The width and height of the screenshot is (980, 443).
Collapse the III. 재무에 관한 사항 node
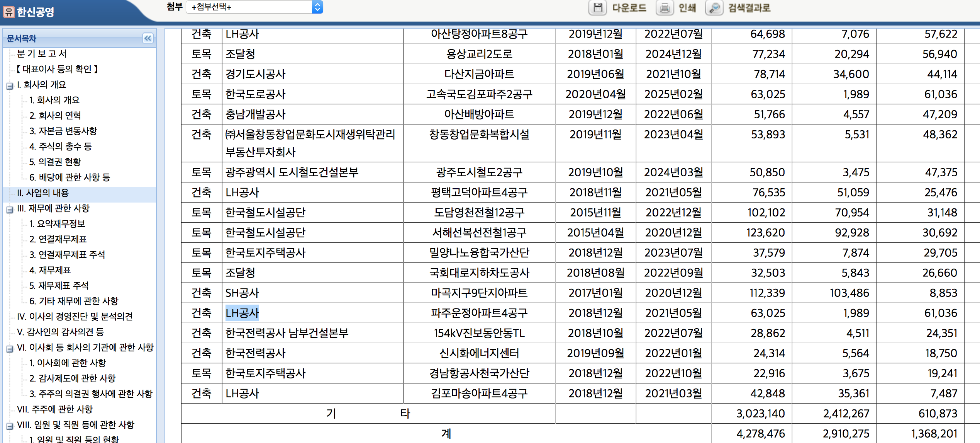coord(10,210)
